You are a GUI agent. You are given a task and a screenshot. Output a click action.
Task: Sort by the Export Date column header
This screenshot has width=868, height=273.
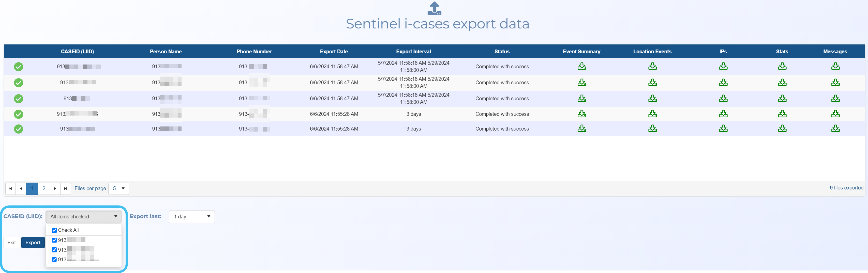[334, 52]
